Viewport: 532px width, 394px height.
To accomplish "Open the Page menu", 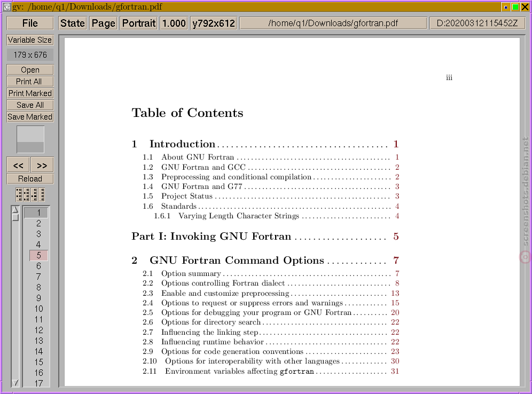I will (104, 23).
